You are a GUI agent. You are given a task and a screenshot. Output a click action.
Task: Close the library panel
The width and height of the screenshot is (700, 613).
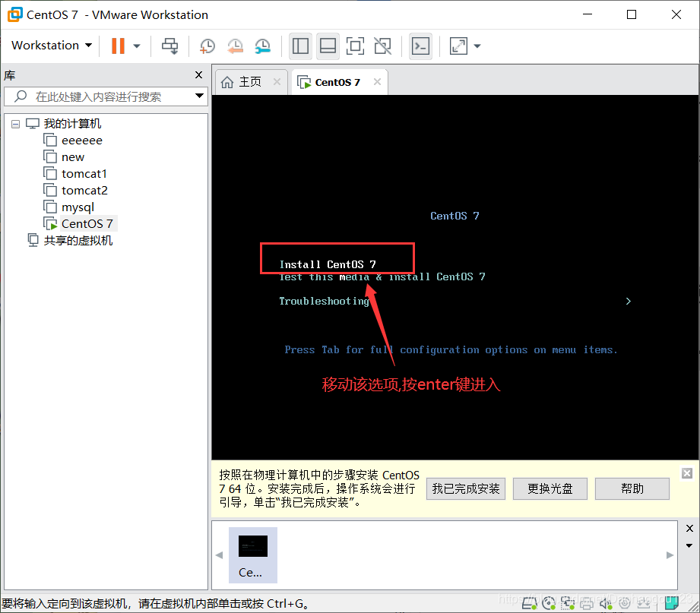[x=198, y=75]
